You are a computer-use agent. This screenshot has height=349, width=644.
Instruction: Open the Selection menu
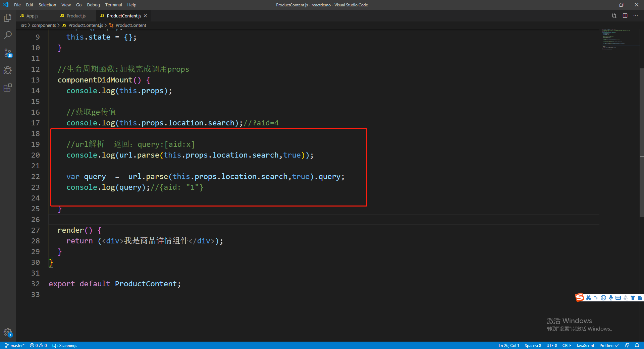(x=47, y=5)
